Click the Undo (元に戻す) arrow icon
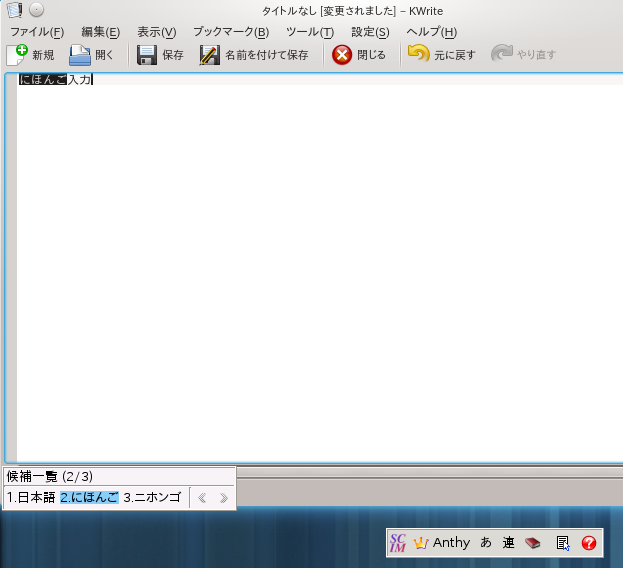Image resolution: width=623 pixels, height=568 pixels. coord(419,53)
